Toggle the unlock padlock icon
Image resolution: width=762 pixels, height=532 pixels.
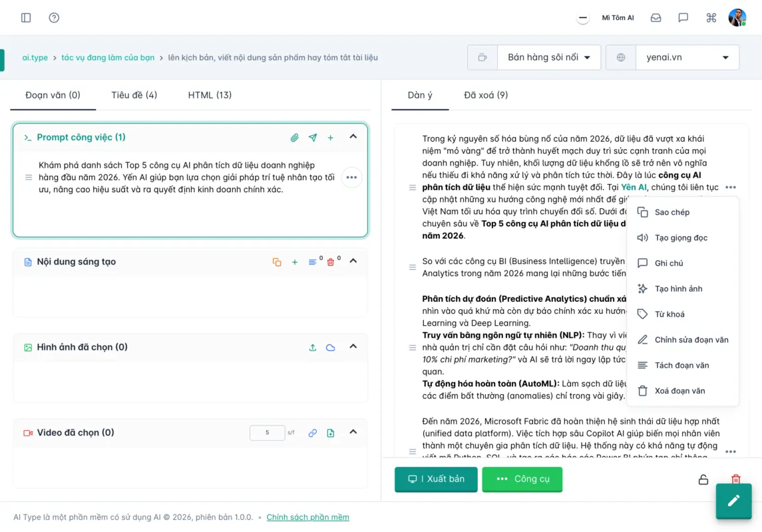pos(703,479)
